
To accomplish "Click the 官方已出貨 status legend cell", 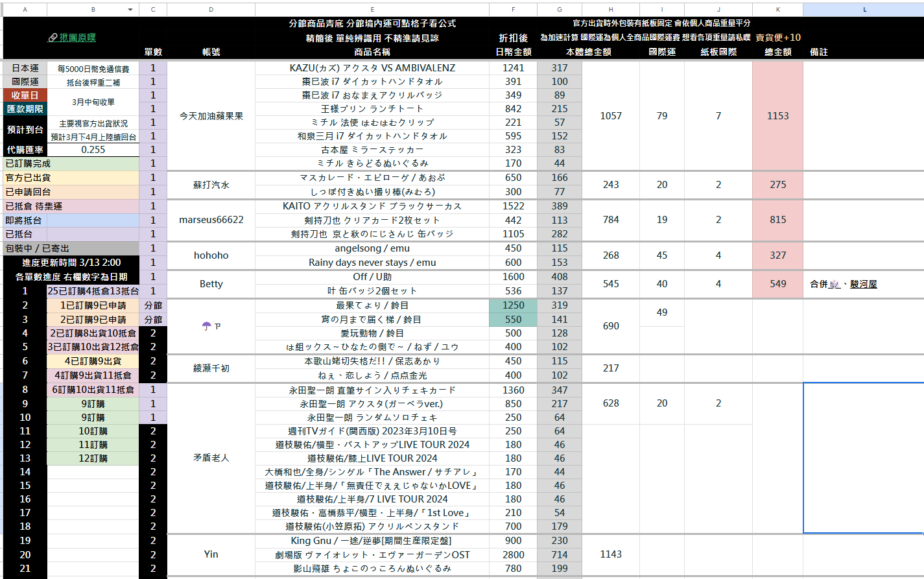I will pos(71,178).
